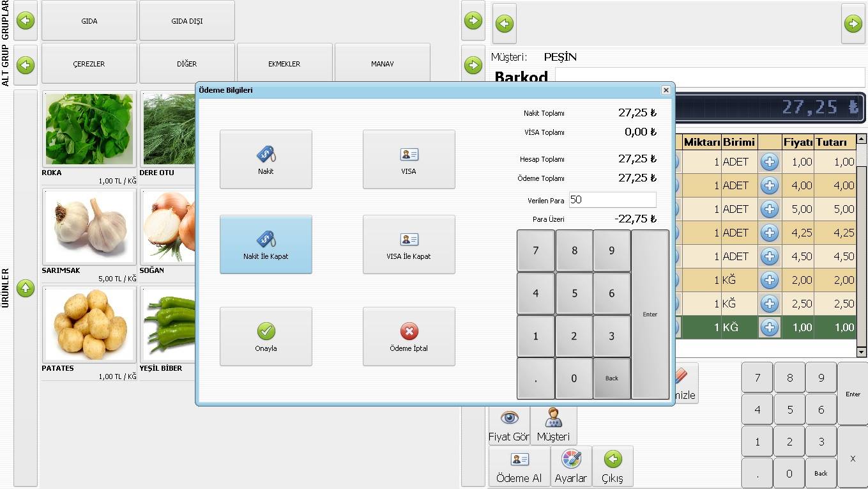Cancel payment via Ödeme İptal
The image size is (868, 489).
tap(409, 336)
